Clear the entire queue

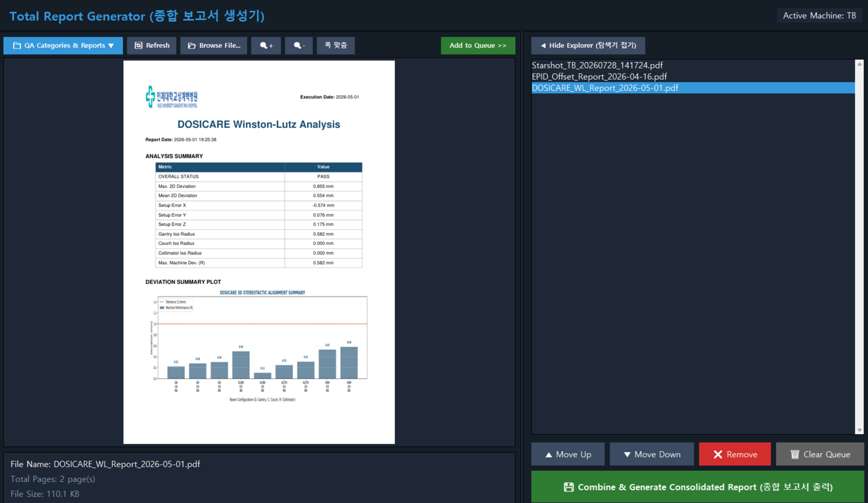pos(820,454)
